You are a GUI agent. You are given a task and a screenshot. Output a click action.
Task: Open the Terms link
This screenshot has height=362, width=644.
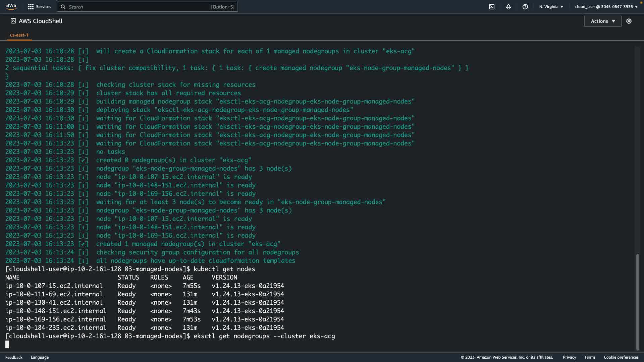(590, 357)
